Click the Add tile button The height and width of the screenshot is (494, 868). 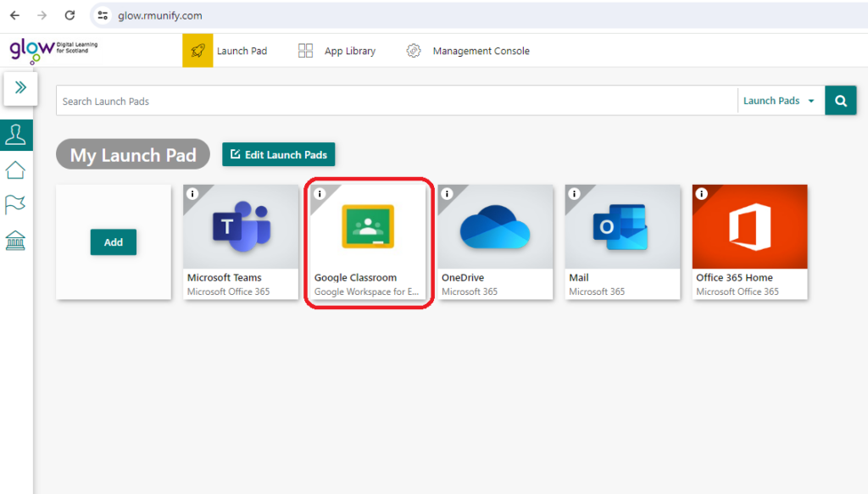click(x=114, y=242)
